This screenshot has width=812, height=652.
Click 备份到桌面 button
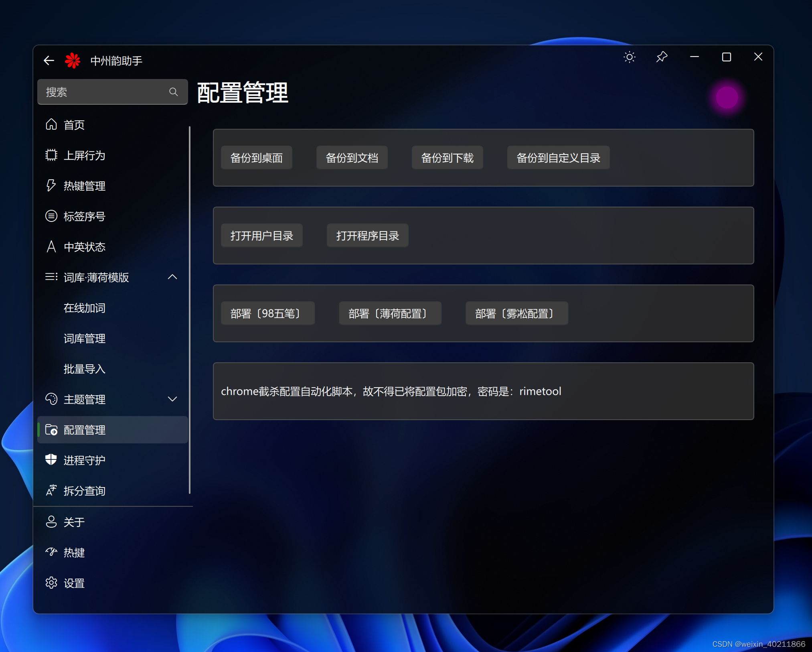point(256,158)
